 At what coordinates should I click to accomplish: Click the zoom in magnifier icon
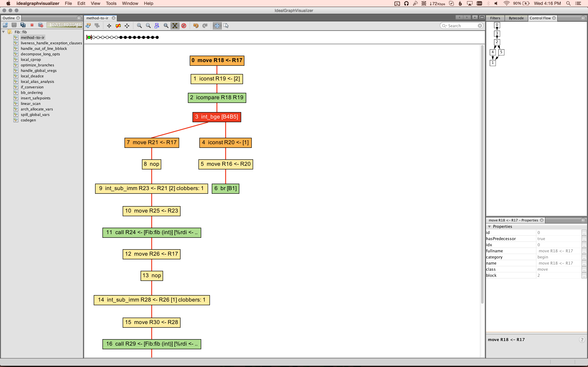tap(139, 26)
